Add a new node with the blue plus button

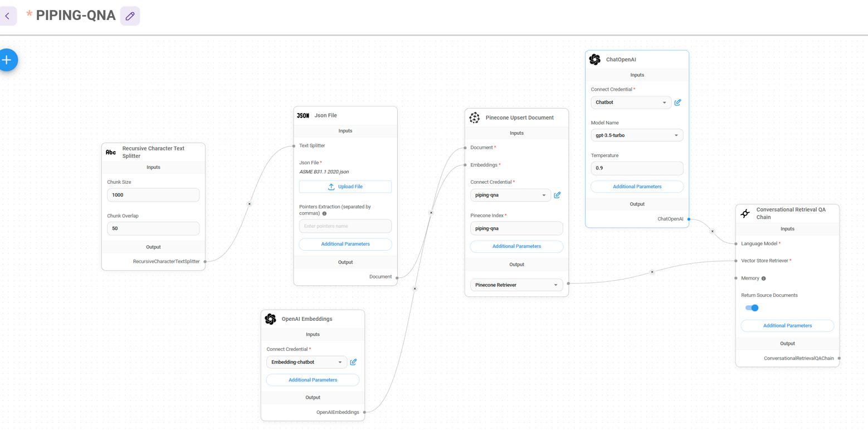pyautogui.click(x=7, y=60)
